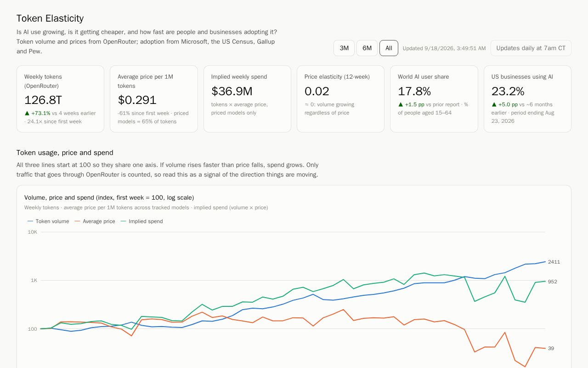The image size is (588, 368).
Task: Click the "Price elasticity (12-week)" card label
Action: point(337,77)
